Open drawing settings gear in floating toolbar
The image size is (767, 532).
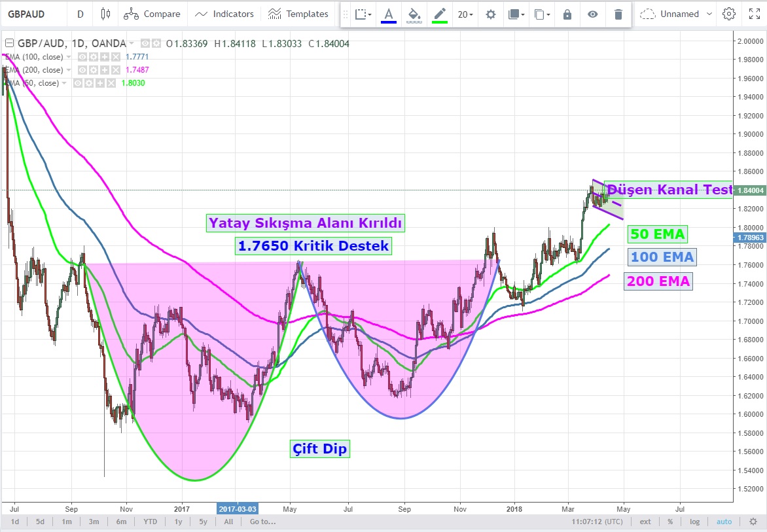490,14
